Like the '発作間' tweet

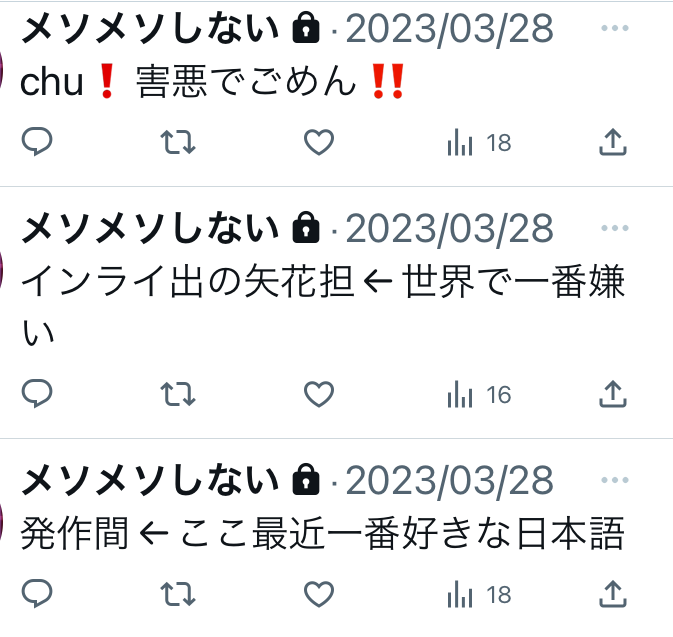coord(319,594)
